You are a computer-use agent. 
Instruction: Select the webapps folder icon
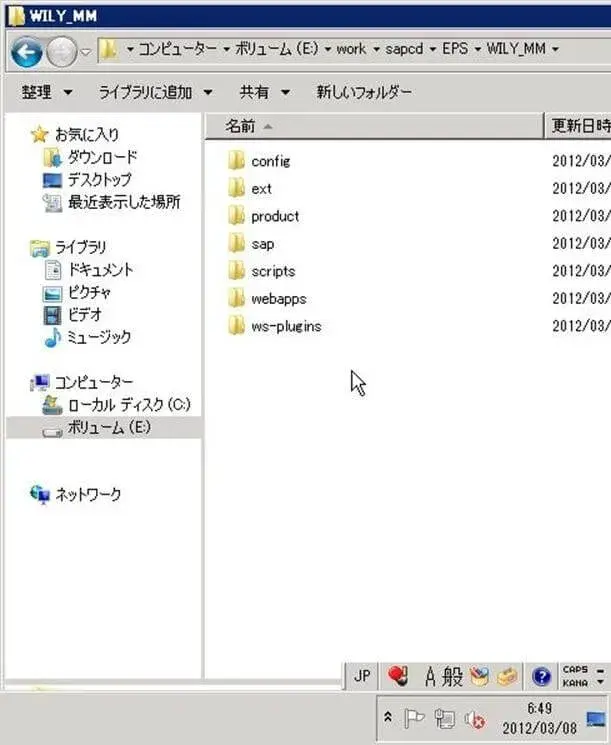coord(236,298)
